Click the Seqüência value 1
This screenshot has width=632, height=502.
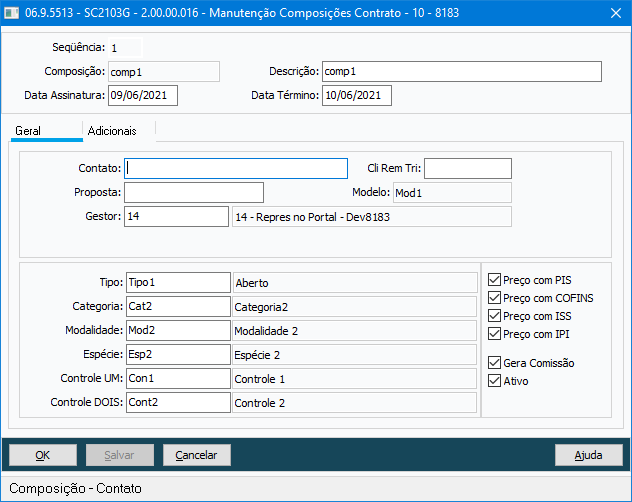[125, 48]
